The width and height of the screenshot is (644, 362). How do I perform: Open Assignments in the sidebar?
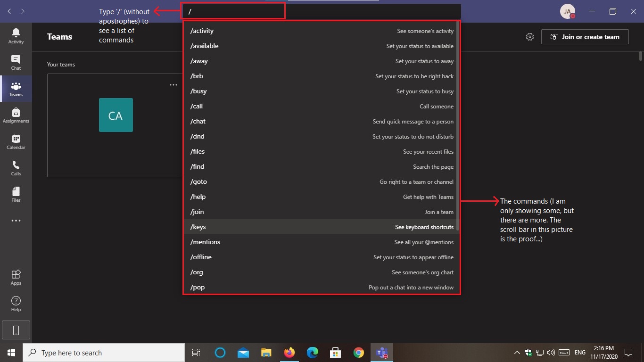point(16,115)
